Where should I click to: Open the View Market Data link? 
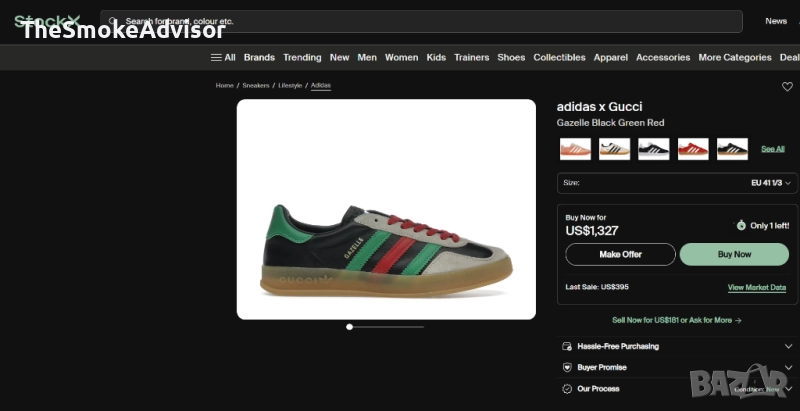[x=756, y=288]
